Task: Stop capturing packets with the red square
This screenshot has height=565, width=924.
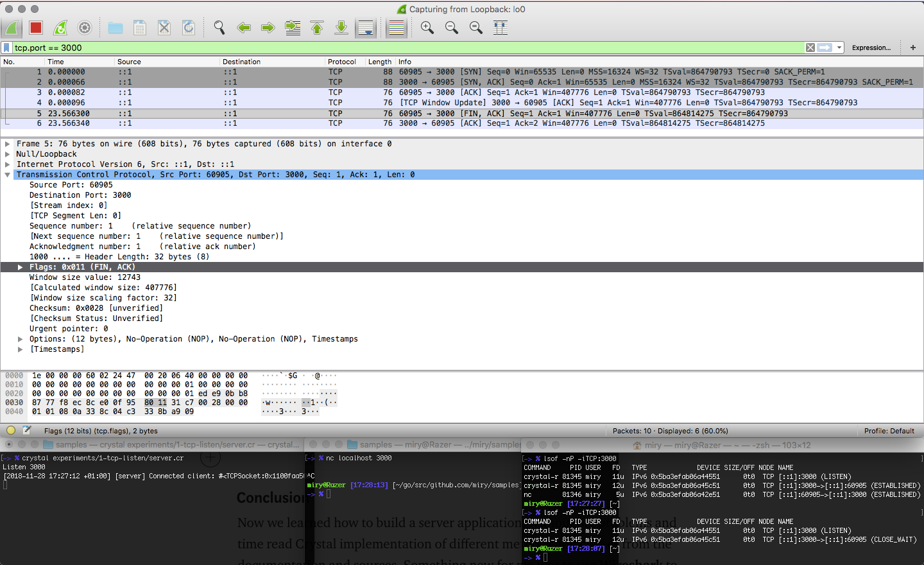Action: [36, 28]
